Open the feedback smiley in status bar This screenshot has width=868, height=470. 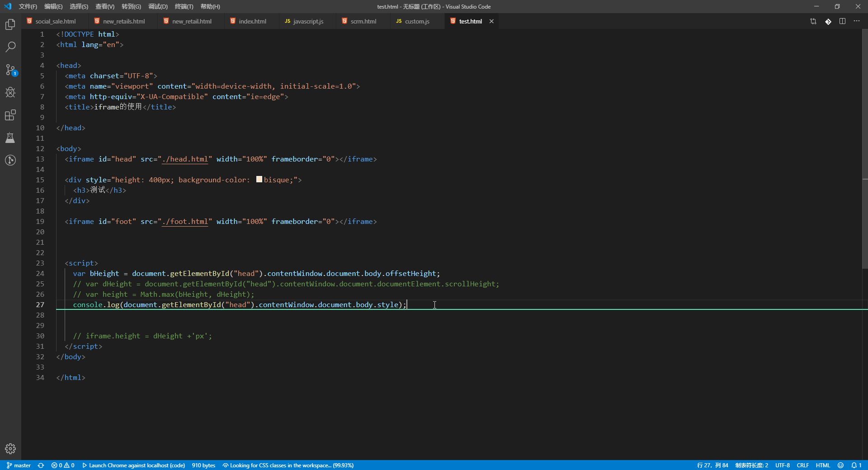[840, 465]
